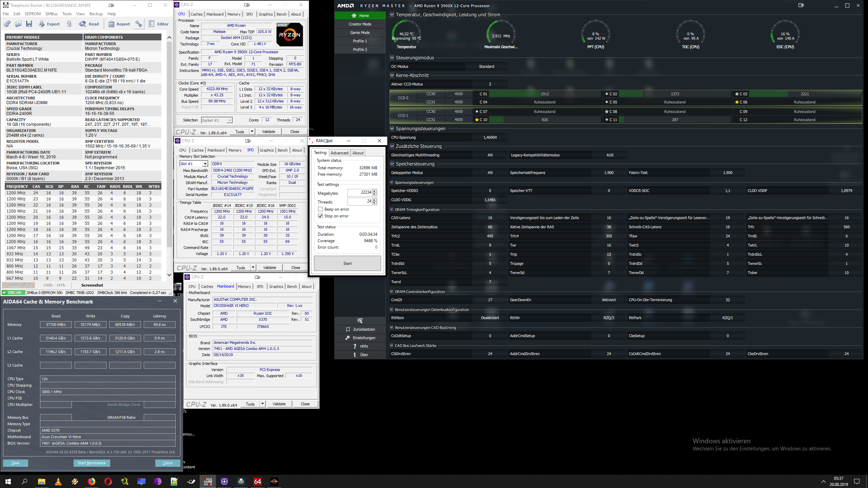This screenshot has width=868, height=488.
Task: Switch to Advanced tab in RAM Test
Action: coord(339,153)
